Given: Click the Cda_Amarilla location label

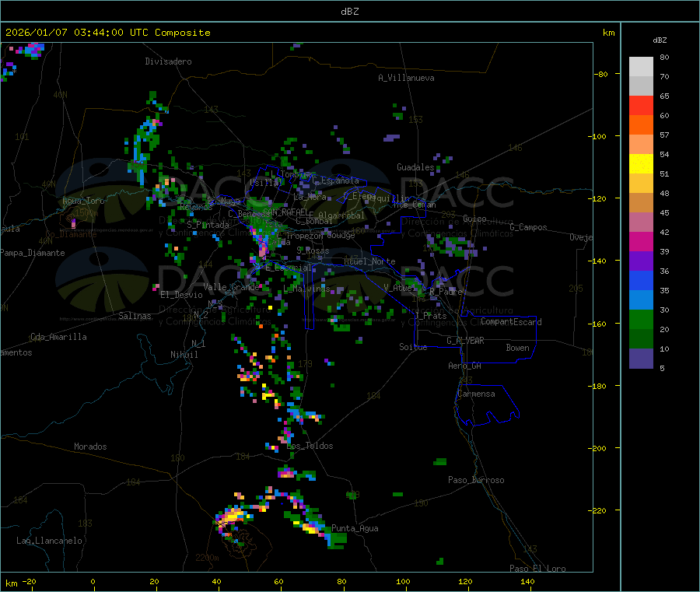Looking at the screenshot, I should point(58,337).
